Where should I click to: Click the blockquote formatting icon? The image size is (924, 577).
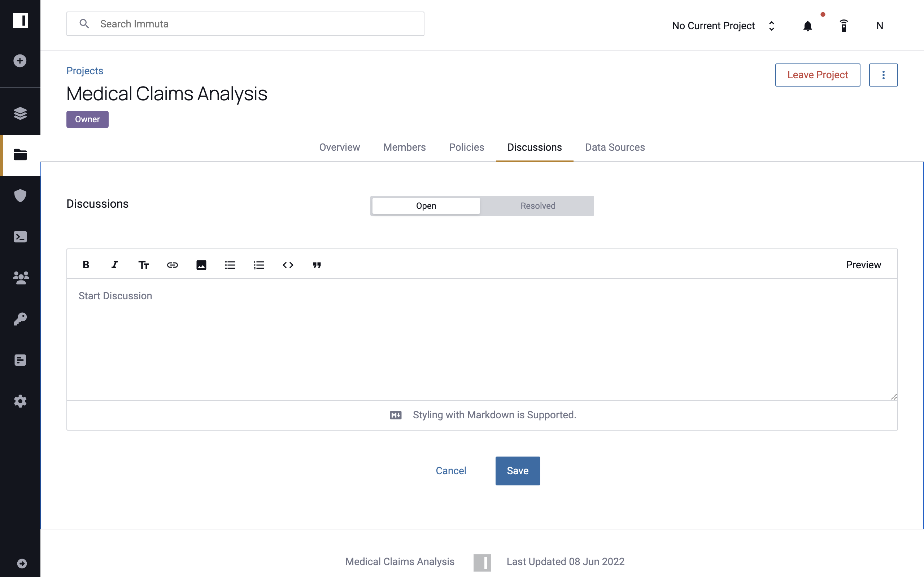pos(317,265)
